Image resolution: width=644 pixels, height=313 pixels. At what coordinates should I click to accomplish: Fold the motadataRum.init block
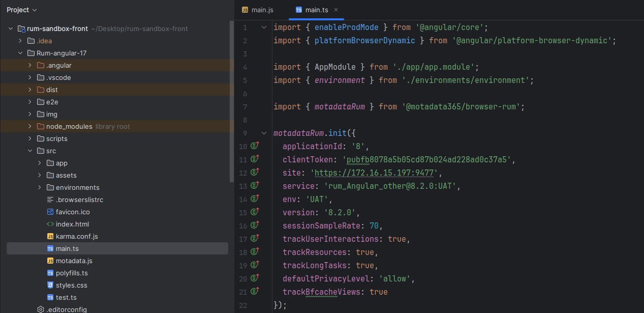(264, 133)
